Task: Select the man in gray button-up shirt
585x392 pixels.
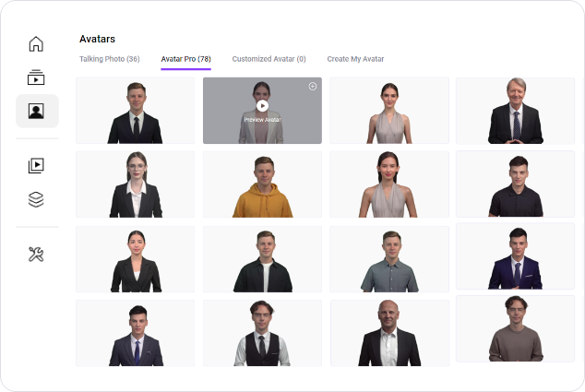Action: click(388, 259)
